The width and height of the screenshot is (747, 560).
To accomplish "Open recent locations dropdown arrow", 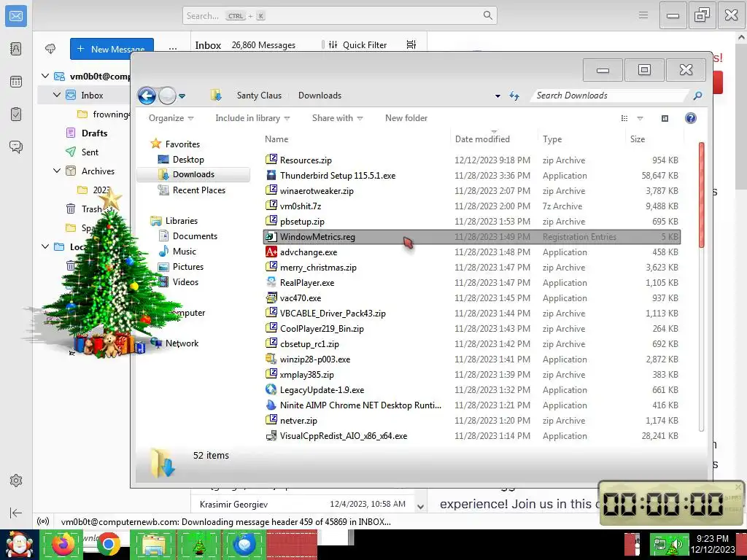I will point(182,96).
